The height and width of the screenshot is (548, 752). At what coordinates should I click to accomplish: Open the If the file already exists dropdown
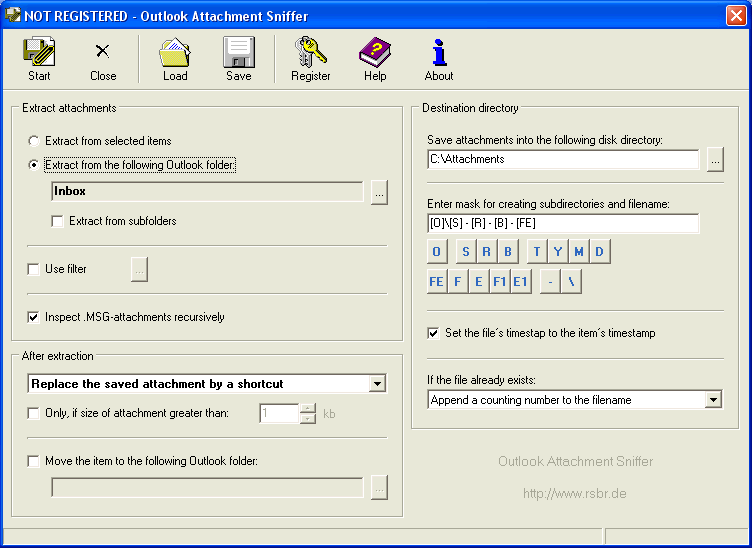click(x=713, y=399)
